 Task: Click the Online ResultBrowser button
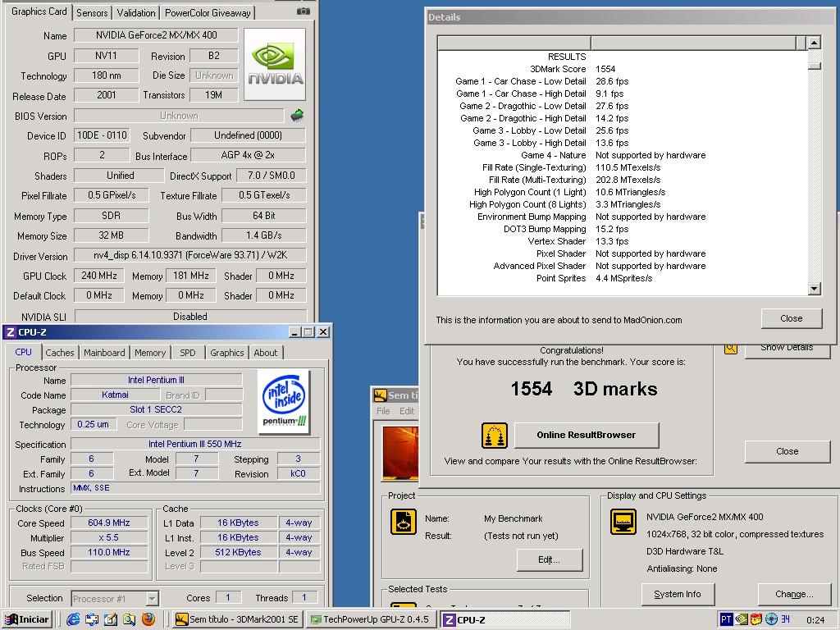click(x=587, y=435)
